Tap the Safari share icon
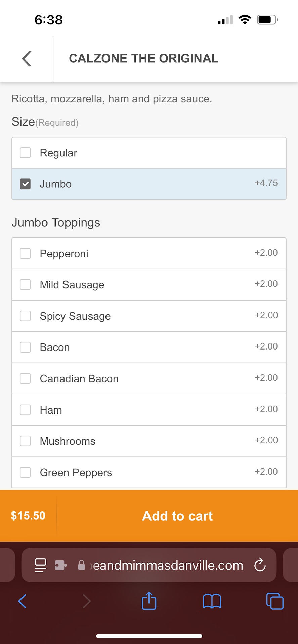298x644 pixels. (149, 601)
